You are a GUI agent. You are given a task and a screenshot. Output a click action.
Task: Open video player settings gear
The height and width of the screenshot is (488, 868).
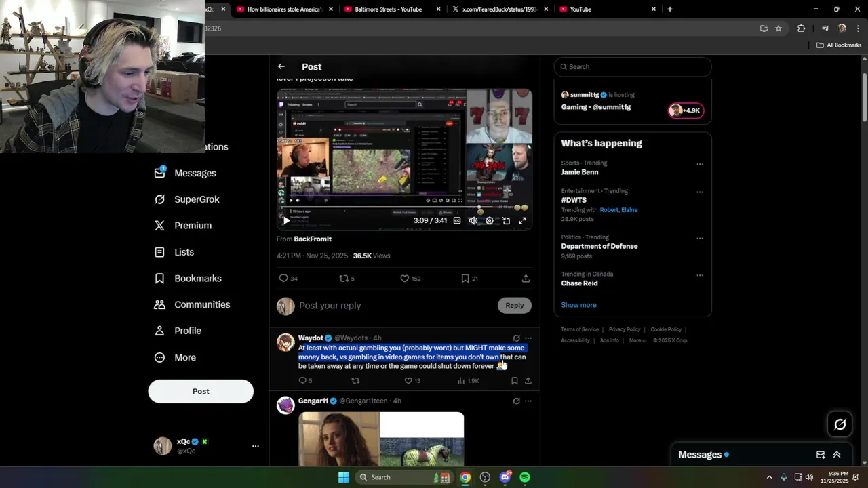pos(490,220)
